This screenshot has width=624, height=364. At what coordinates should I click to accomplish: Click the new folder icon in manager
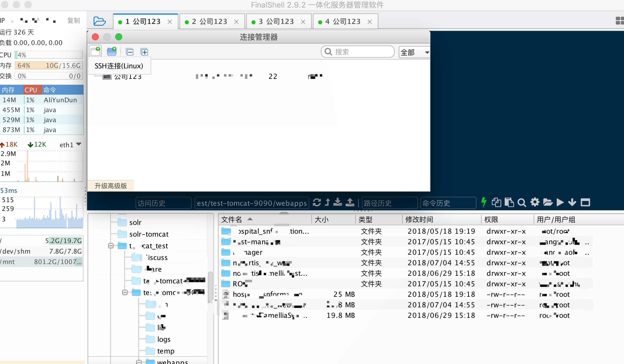112,51
